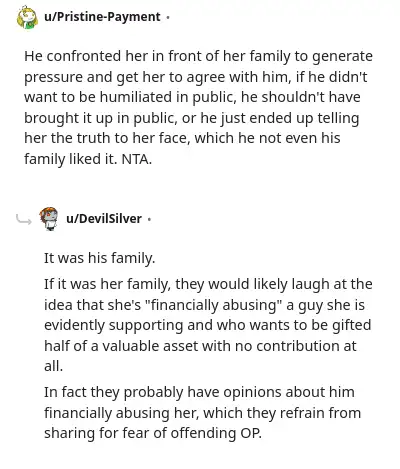Click the phrase "humiliated in public"
This screenshot has height=469, width=400.
coord(168,97)
